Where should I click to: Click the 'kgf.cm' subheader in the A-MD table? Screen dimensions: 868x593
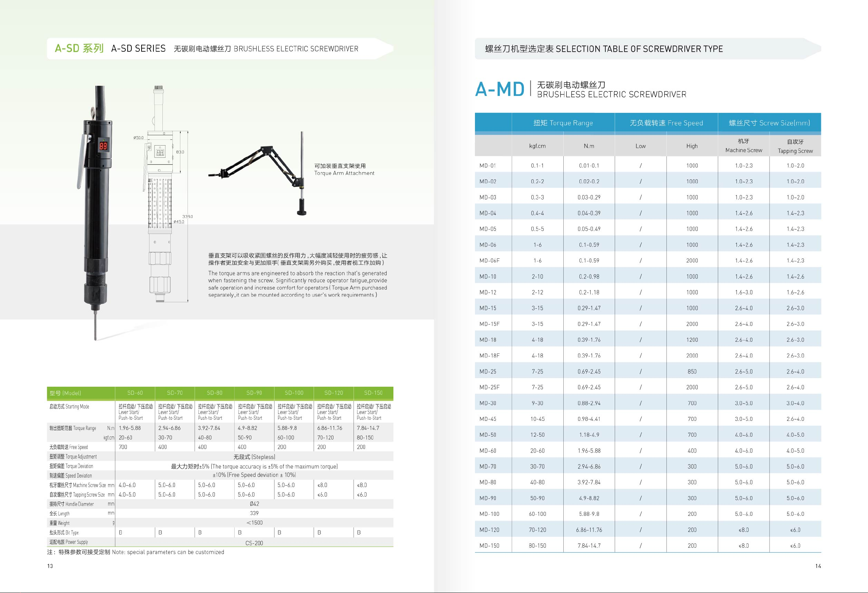pyautogui.click(x=537, y=146)
